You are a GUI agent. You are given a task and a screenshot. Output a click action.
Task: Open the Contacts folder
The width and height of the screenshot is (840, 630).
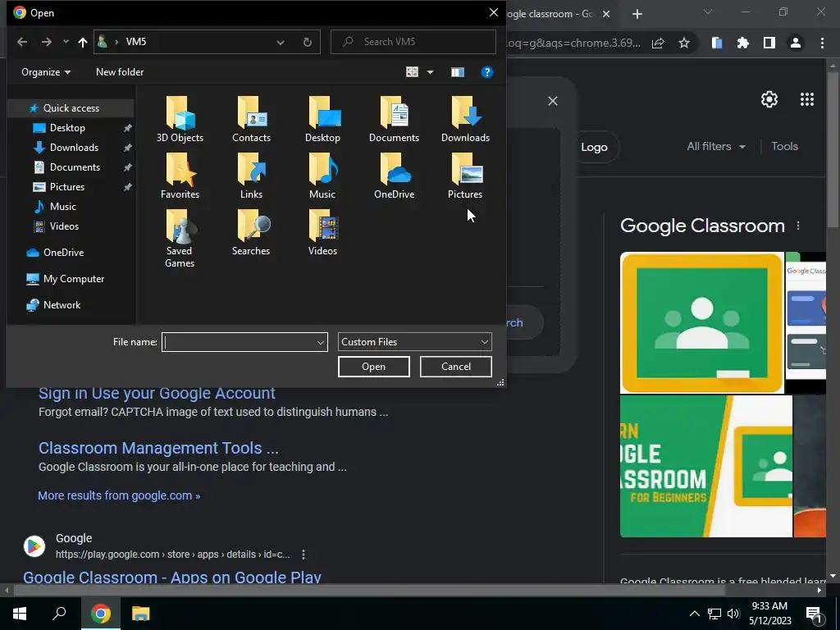251,119
